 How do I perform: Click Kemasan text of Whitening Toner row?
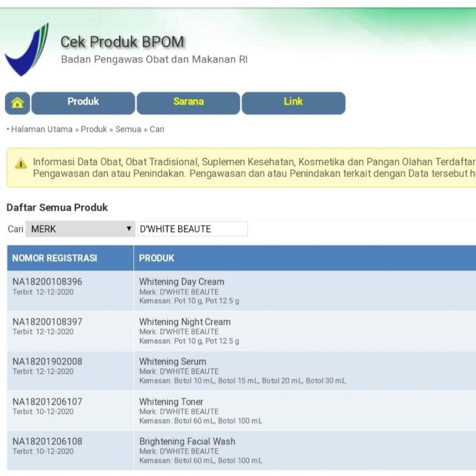click(x=201, y=421)
